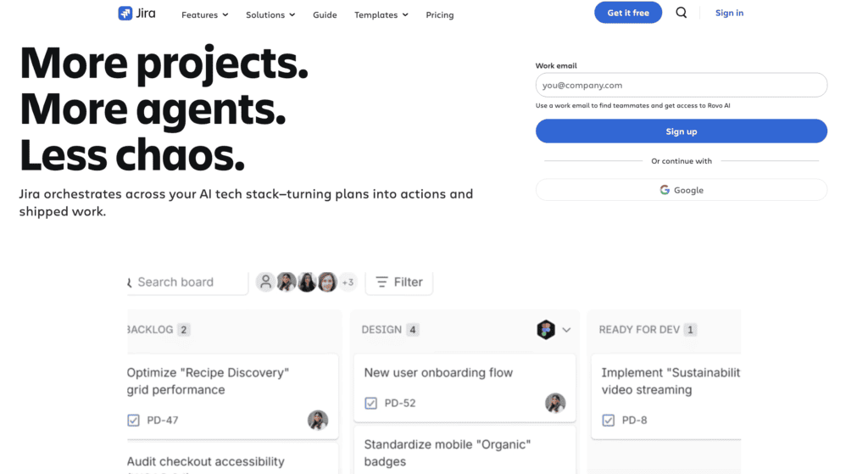Click the Google logo icon

pos(665,190)
